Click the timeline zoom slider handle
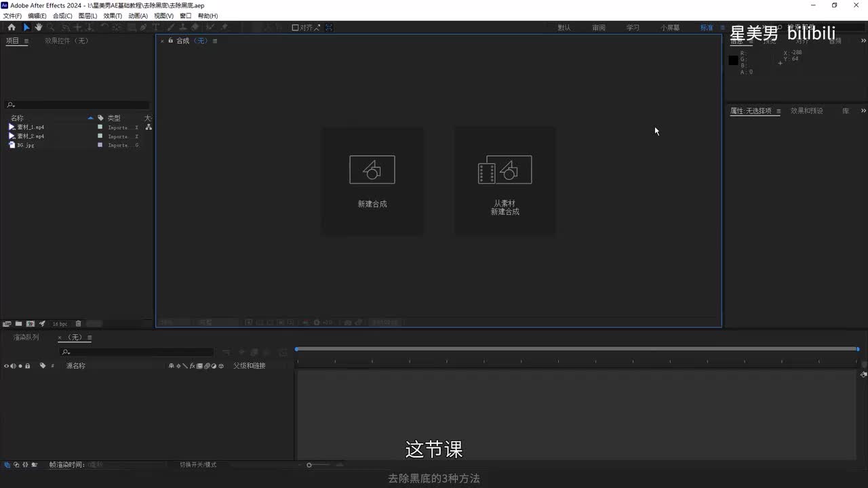This screenshot has height=488, width=868. [x=309, y=465]
